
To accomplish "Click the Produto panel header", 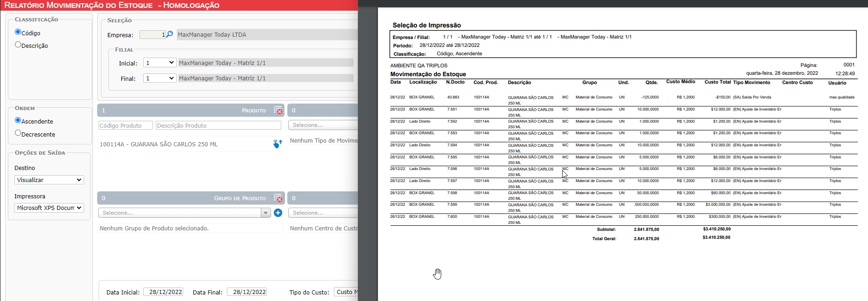I will tap(191, 110).
